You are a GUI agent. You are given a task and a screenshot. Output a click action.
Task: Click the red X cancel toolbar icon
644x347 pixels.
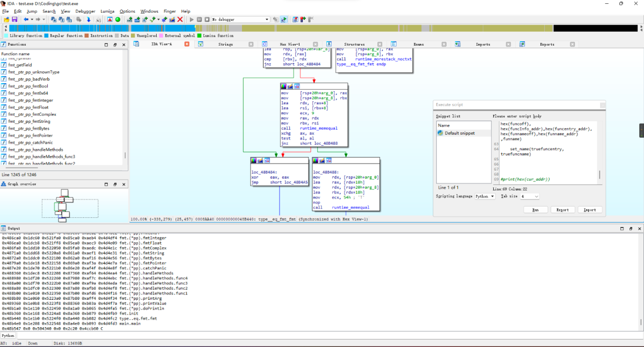pyautogui.click(x=180, y=19)
